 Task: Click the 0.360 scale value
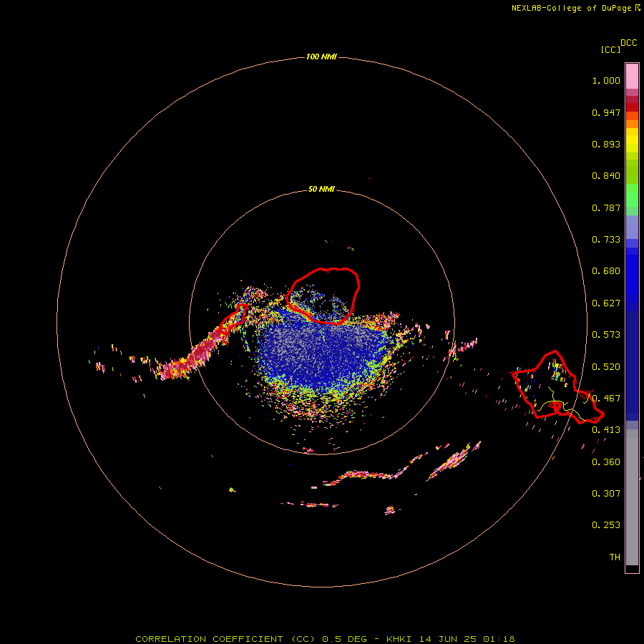pyautogui.click(x=606, y=462)
